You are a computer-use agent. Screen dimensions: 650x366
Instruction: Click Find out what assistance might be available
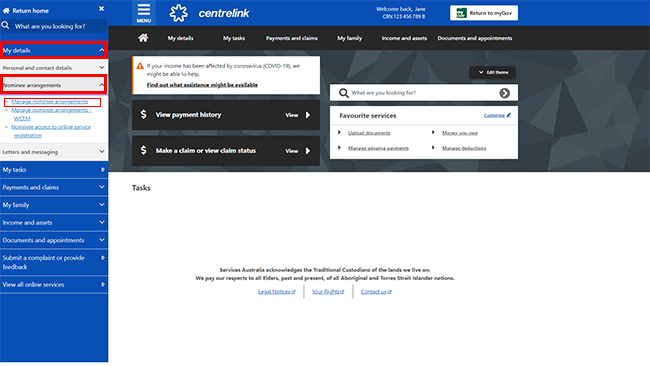(x=202, y=85)
